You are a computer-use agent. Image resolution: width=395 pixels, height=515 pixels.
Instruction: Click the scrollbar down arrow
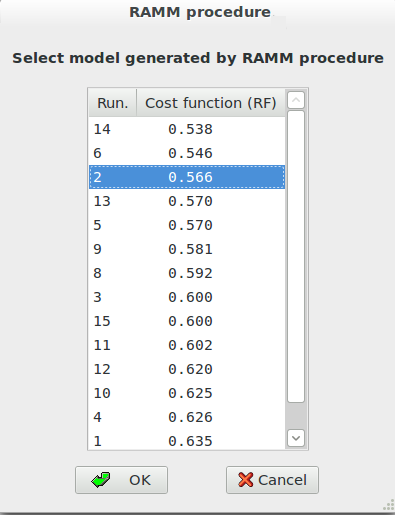[296, 438]
